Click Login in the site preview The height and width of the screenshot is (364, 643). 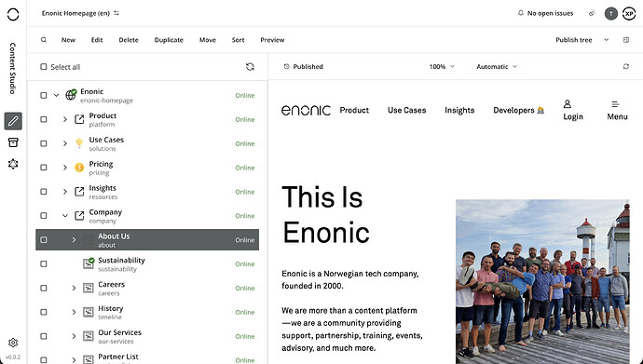point(573,110)
